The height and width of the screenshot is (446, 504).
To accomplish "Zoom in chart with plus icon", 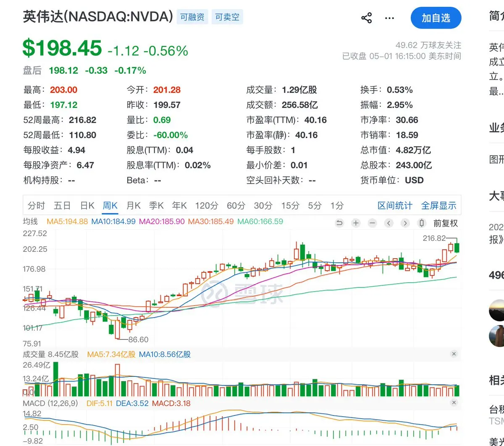I will pos(356,223).
